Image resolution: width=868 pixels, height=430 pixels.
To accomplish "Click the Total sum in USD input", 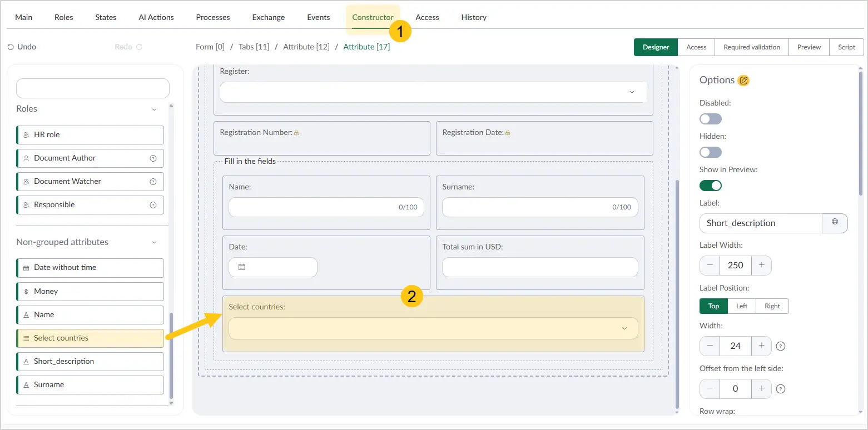I will (540, 267).
